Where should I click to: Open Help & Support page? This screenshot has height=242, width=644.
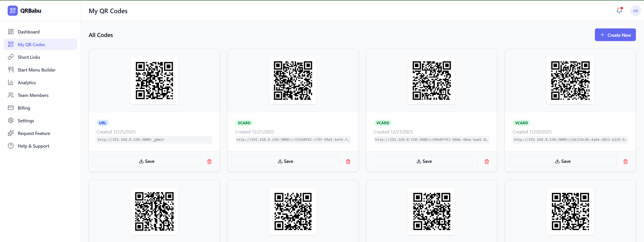click(40, 146)
